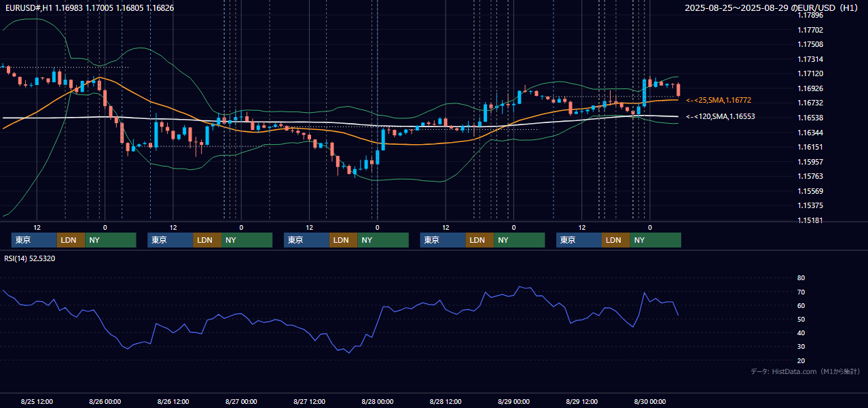Click RSI level 50 on axis
The image size is (868, 408).
[801, 320]
